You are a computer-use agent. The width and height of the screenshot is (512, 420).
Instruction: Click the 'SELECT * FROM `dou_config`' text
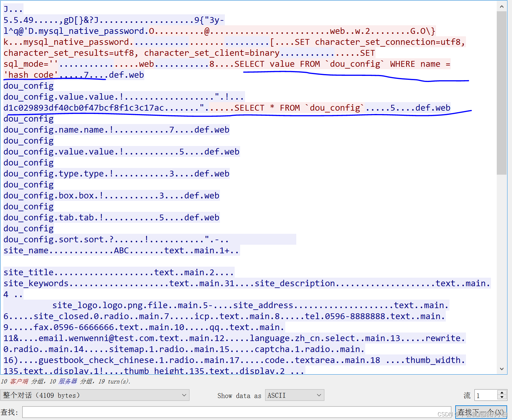pyautogui.click(x=299, y=108)
